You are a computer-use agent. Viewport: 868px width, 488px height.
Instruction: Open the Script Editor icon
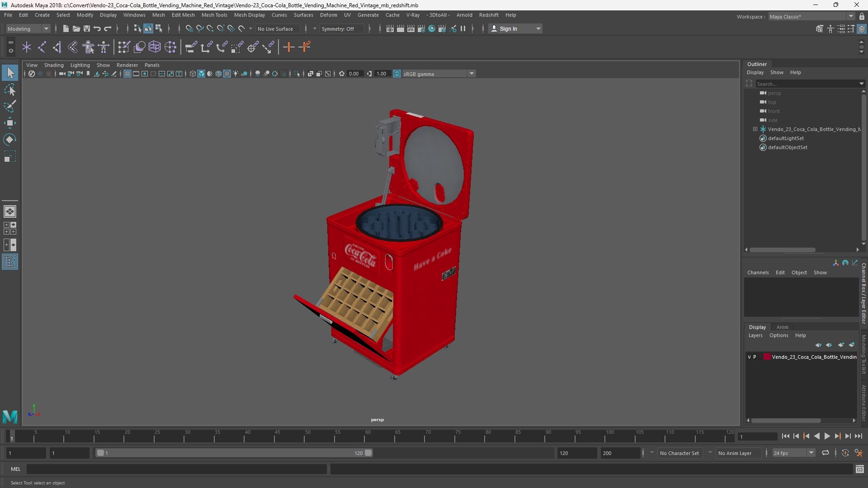click(860, 469)
